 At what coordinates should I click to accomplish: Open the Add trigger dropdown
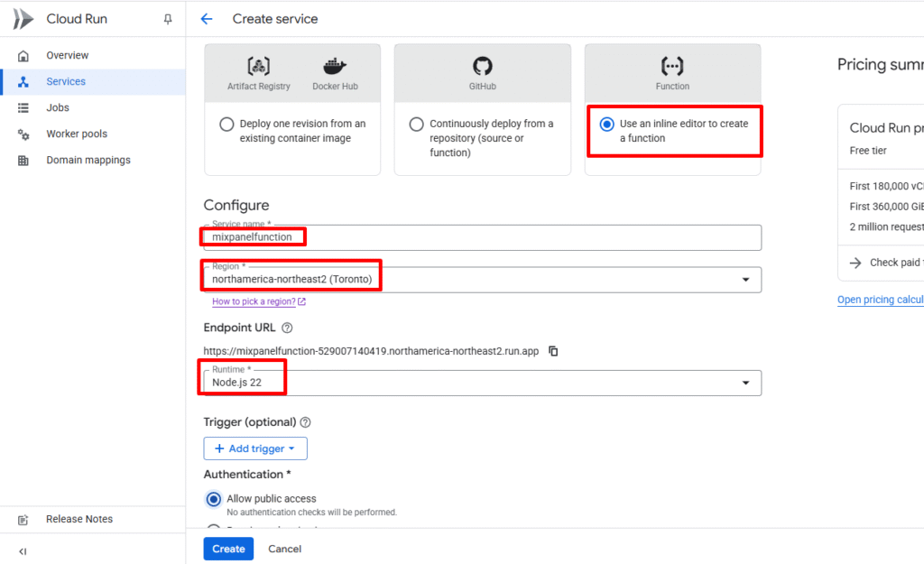click(x=255, y=448)
